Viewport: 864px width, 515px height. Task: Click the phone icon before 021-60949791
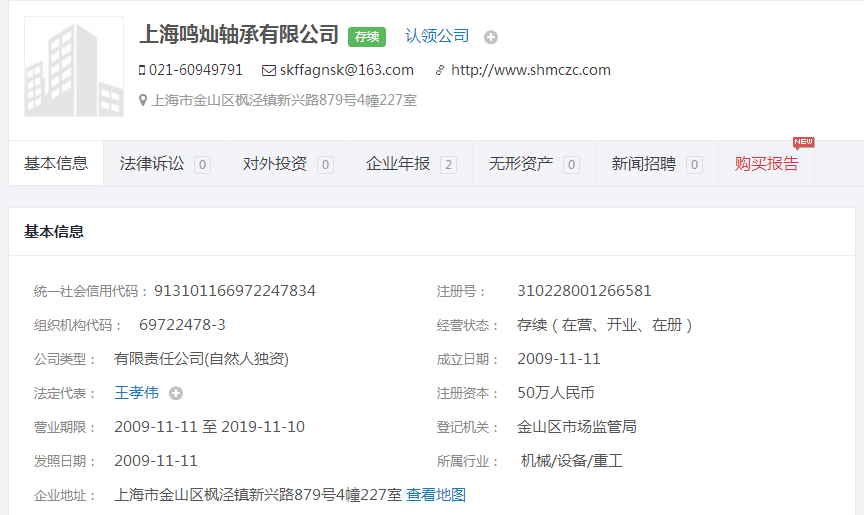142,70
